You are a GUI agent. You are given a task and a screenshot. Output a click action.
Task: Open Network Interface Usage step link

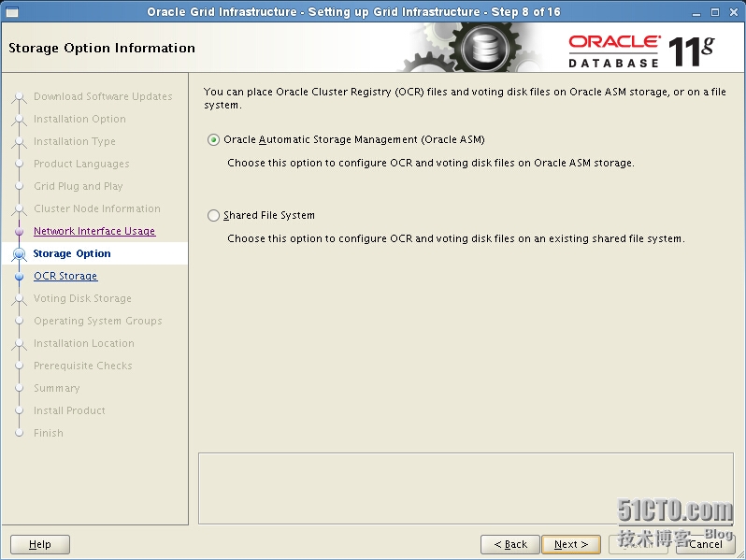click(94, 231)
